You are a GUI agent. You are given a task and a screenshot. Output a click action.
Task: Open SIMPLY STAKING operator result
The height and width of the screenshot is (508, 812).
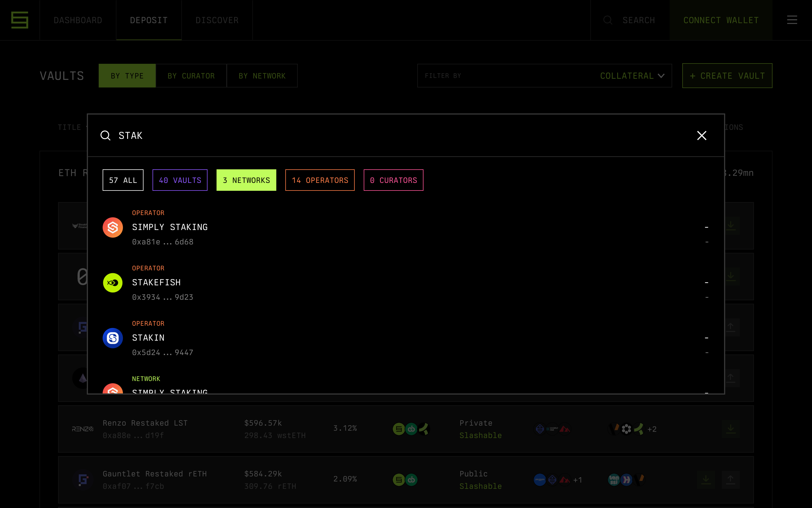pyautogui.click(x=170, y=227)
